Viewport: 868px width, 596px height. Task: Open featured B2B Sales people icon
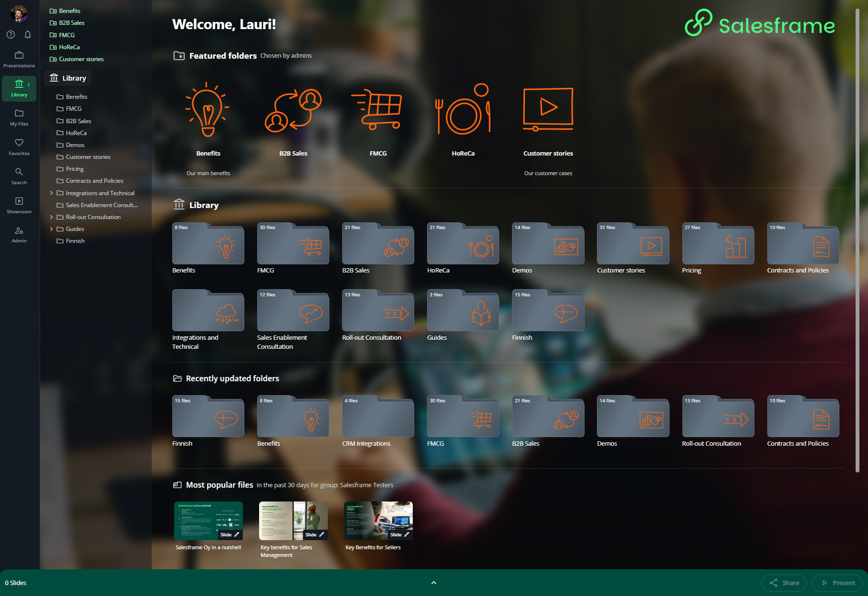[x=293, y=110]
